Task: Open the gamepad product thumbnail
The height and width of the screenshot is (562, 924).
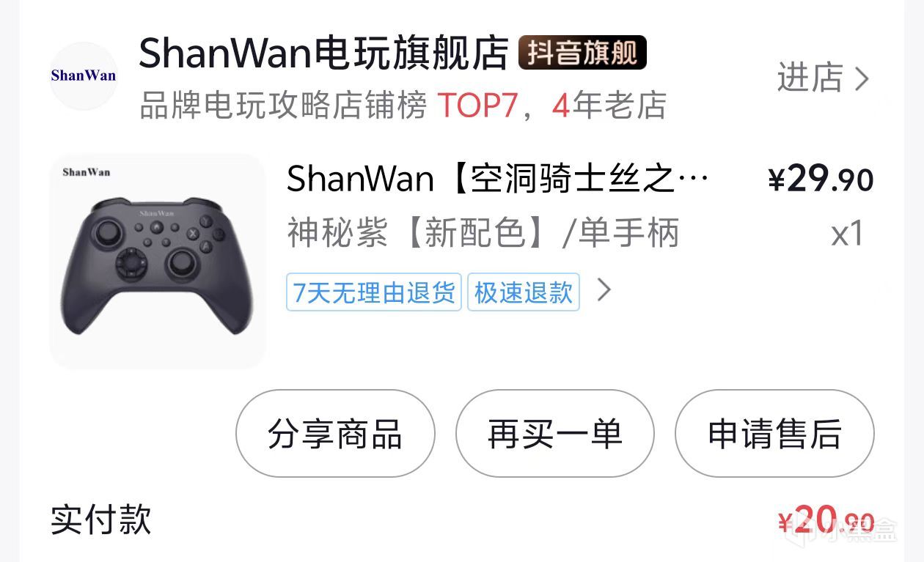Action: (157, 260)
